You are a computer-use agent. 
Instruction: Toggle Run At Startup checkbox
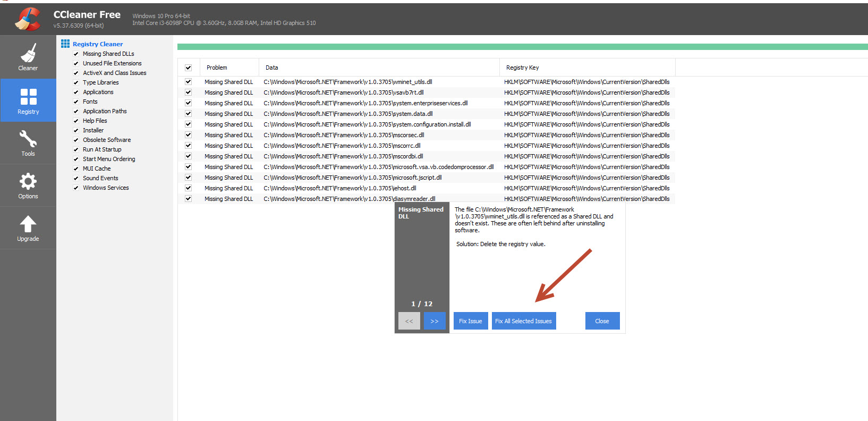(x=76, y=149)
